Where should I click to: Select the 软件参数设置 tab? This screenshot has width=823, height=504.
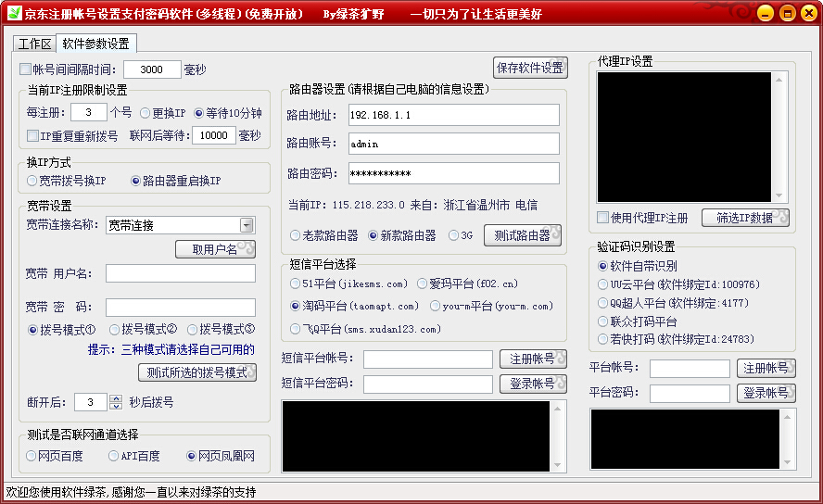(x=95, y=44)
